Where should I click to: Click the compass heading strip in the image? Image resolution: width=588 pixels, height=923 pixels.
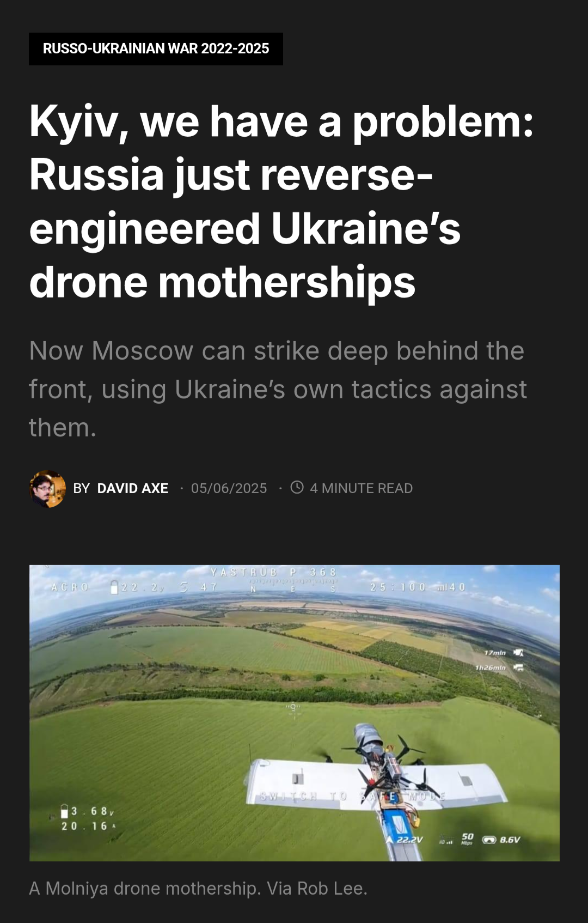(x=294, y=585)
